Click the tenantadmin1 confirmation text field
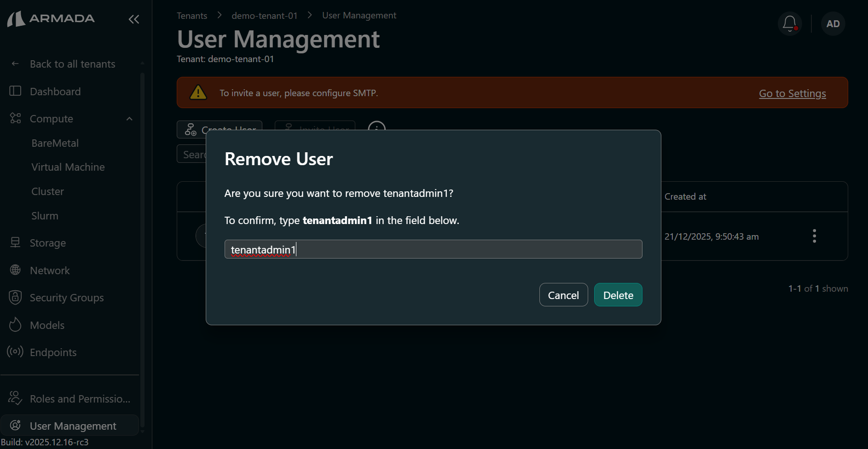The height and width of the screenshot is (449, 868). coord(433,249)
